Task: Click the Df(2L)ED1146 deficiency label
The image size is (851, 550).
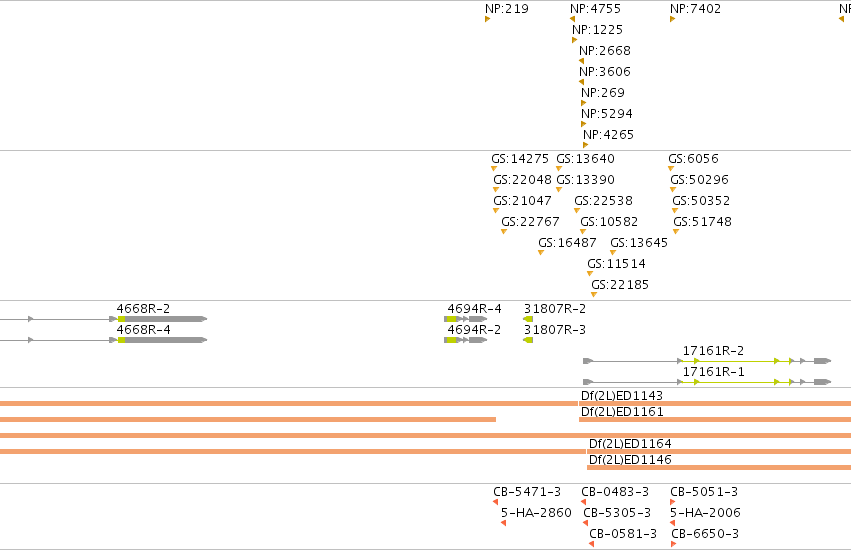Action: 630,460
